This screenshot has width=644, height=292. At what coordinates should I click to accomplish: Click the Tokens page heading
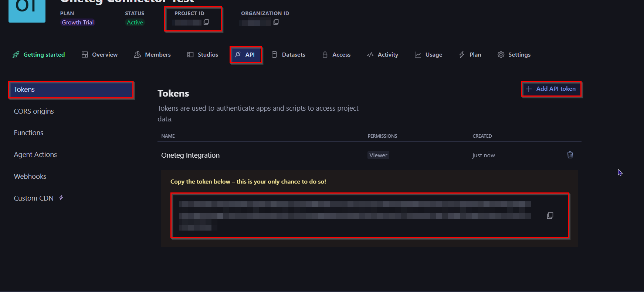[173, 94]
